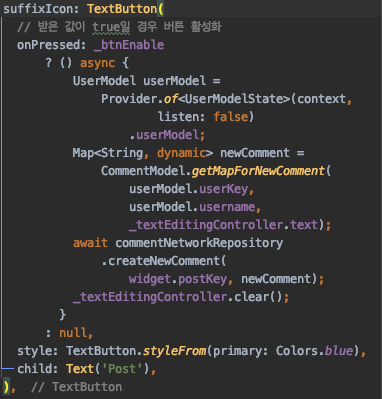
Task: Click the widget identifier
Action: 150,279
